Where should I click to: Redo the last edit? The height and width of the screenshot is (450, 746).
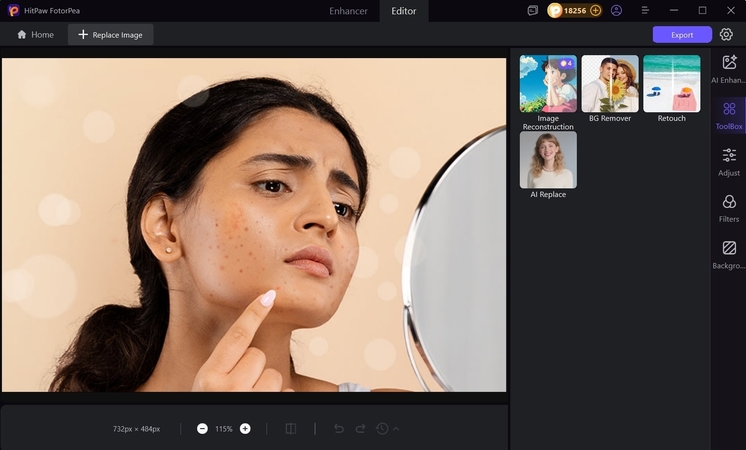point(361,429)
